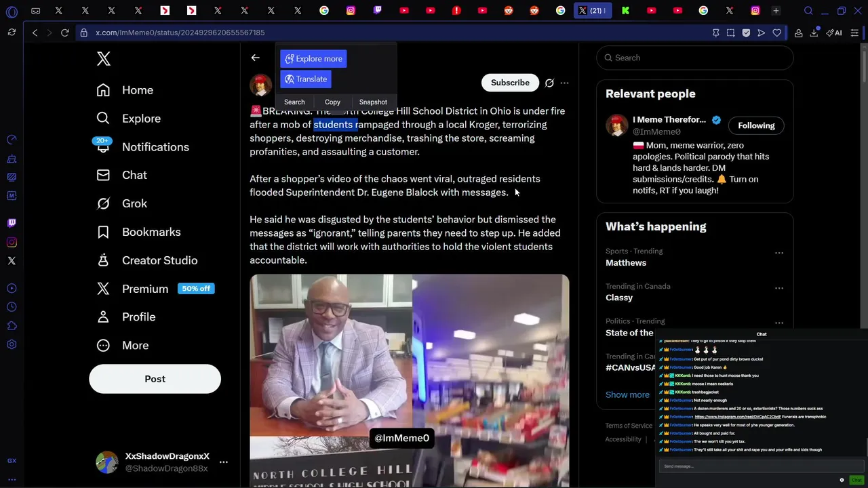The width and height of the screenshot is (868, 488).
Task: Open the Terms of Service link
Action: (629, 426)
